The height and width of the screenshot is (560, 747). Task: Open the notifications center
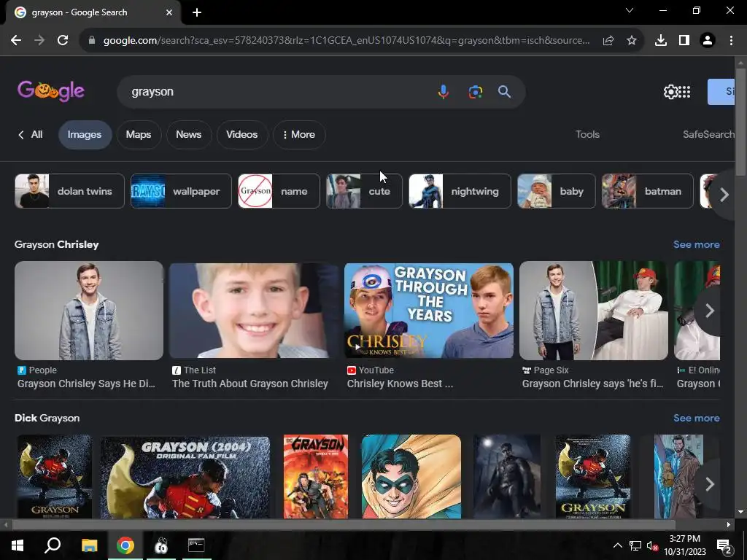point(724,546)
